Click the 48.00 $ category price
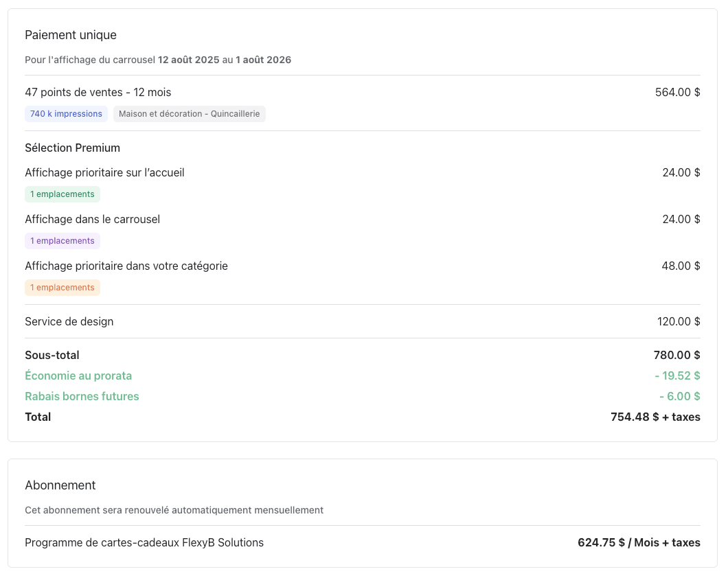The width and height of the screenshot is (728, 578). [x=681, y=266]
